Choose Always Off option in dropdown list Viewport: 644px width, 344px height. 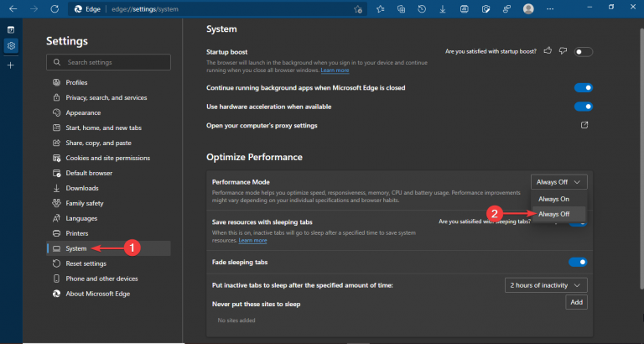[559, 214]
